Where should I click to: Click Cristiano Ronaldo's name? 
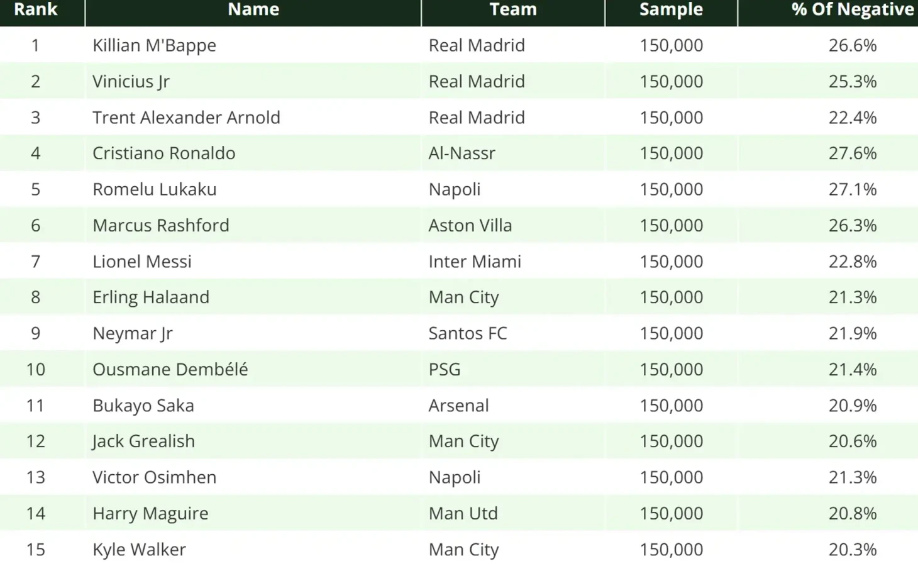pyautogui.click(x=163, y=153)
